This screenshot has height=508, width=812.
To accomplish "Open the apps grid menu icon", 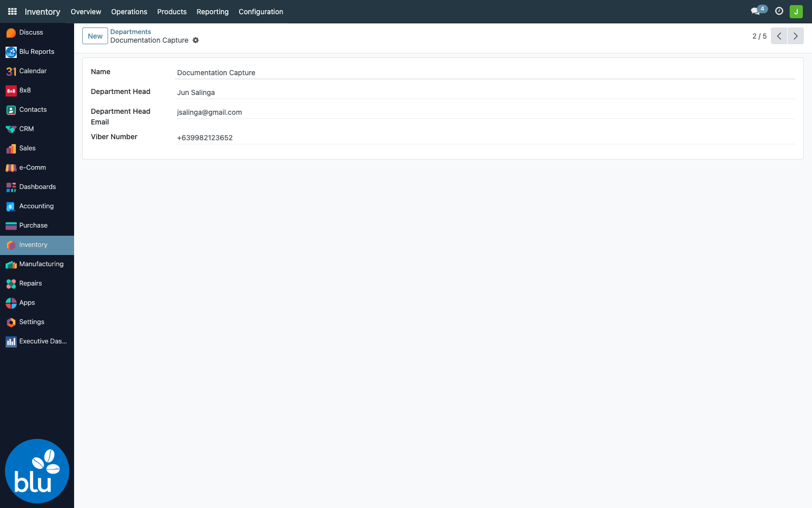I will point(12,11).
